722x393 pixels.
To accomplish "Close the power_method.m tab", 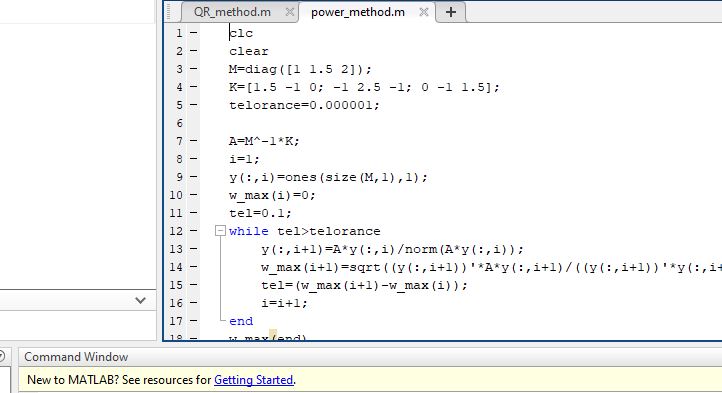I will [424, 12].
